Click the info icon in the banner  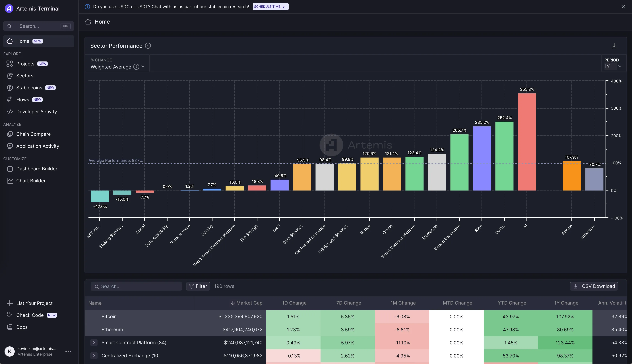click(x=87, y=7)
